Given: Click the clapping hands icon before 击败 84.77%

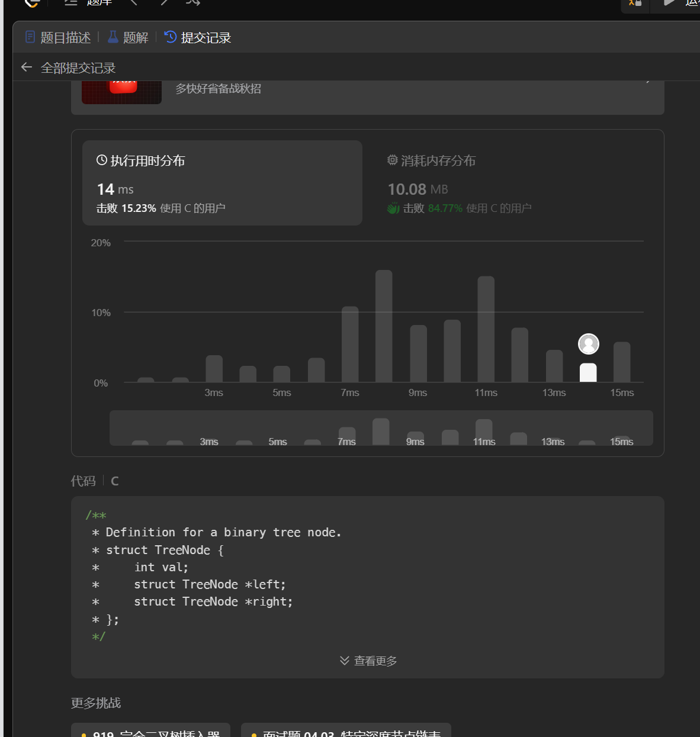Looking at the screenshot, I should click(393, 208).
